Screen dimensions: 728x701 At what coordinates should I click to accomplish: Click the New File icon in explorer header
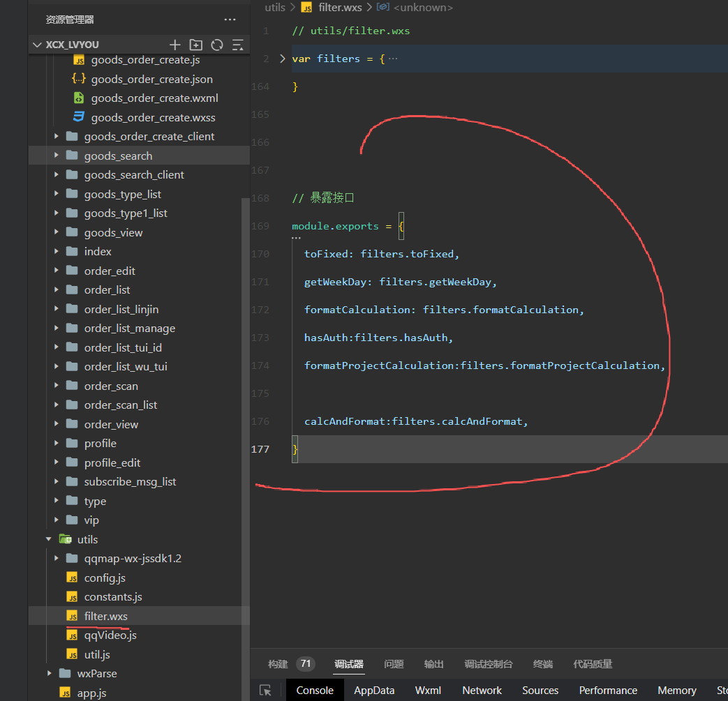click(x=175, y=45)
